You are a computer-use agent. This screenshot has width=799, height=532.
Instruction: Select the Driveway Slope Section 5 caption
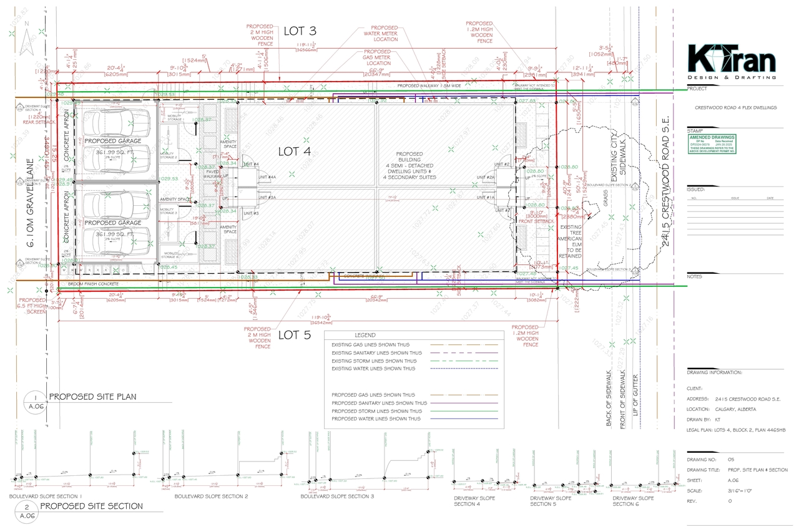[551, 501]
